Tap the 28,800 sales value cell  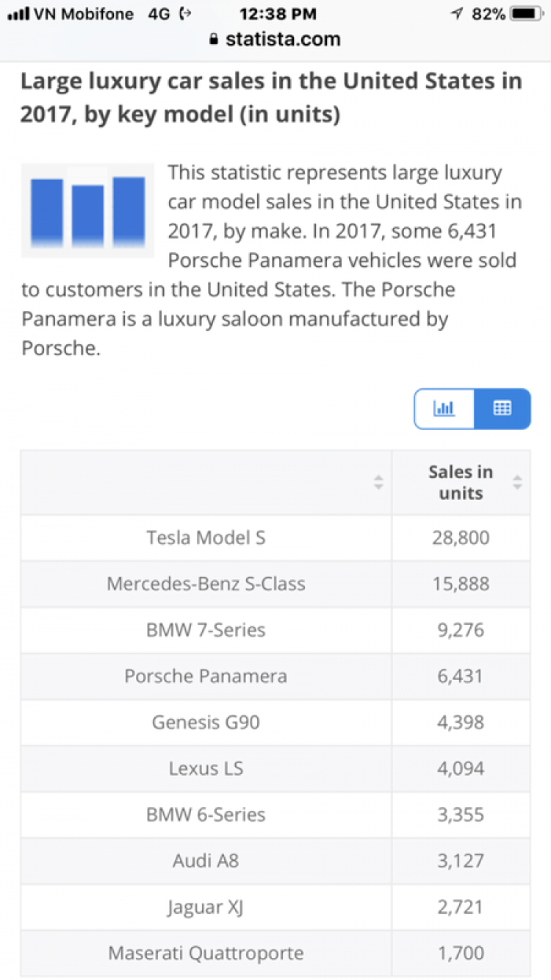pos(461,537)
